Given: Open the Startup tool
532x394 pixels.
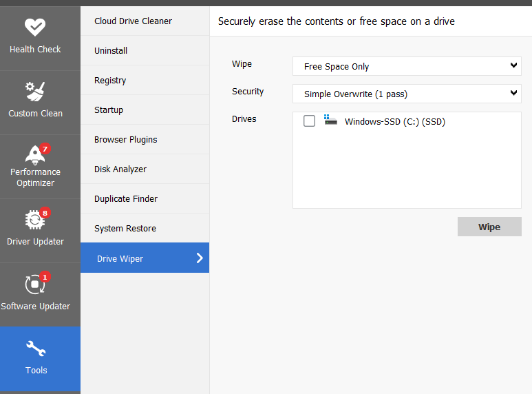Looking at the screenshot, I should [109, 110].
